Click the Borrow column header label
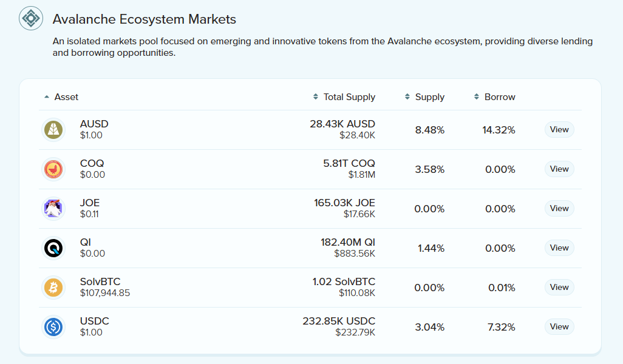Screen dimensions: 623x364 point(500,97)
